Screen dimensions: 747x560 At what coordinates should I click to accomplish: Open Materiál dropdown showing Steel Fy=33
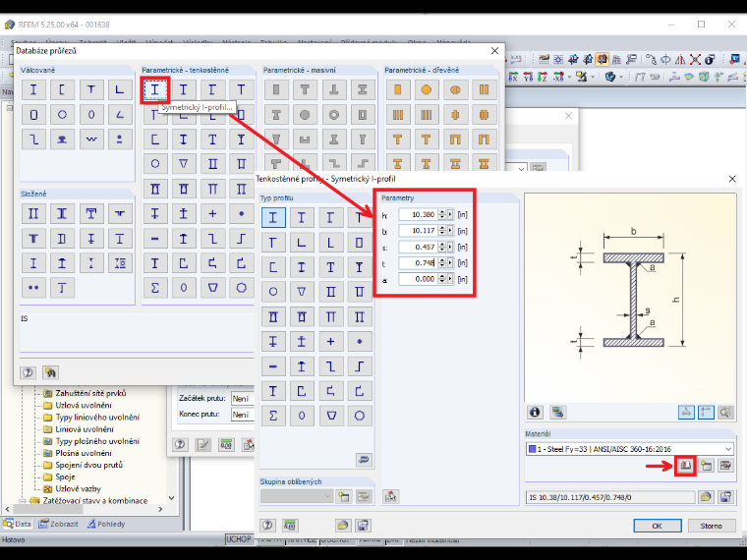tap(728, 449)
